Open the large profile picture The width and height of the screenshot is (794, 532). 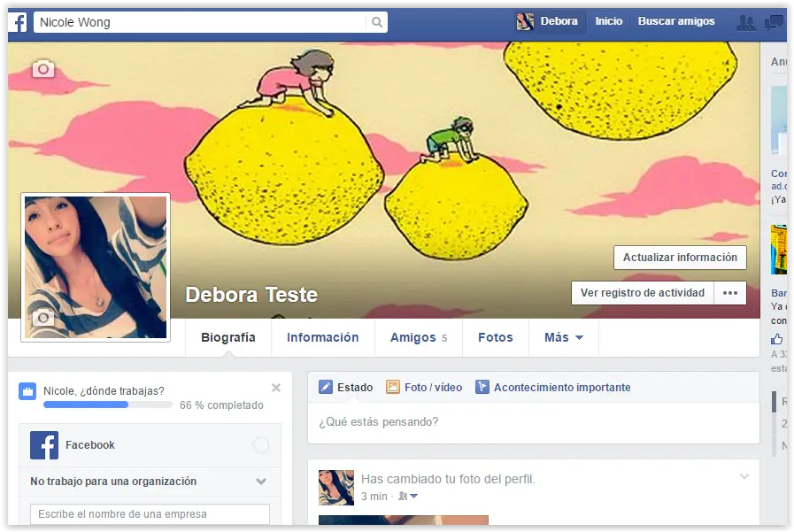96,267
